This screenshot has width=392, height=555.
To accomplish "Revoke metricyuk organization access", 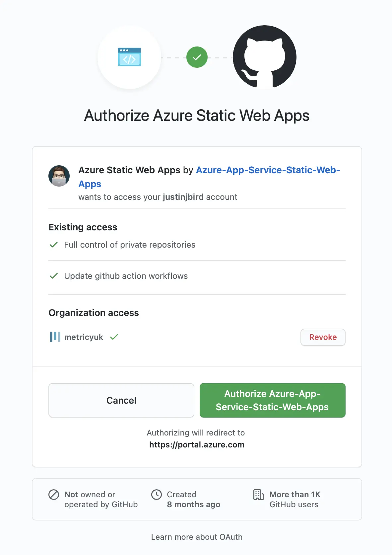I will 323,337.
